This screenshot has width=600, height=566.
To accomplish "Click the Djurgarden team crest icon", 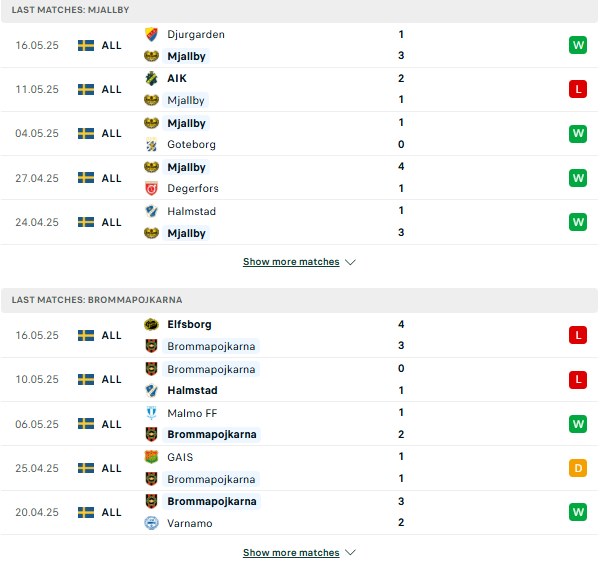I will tap(151, 34).
